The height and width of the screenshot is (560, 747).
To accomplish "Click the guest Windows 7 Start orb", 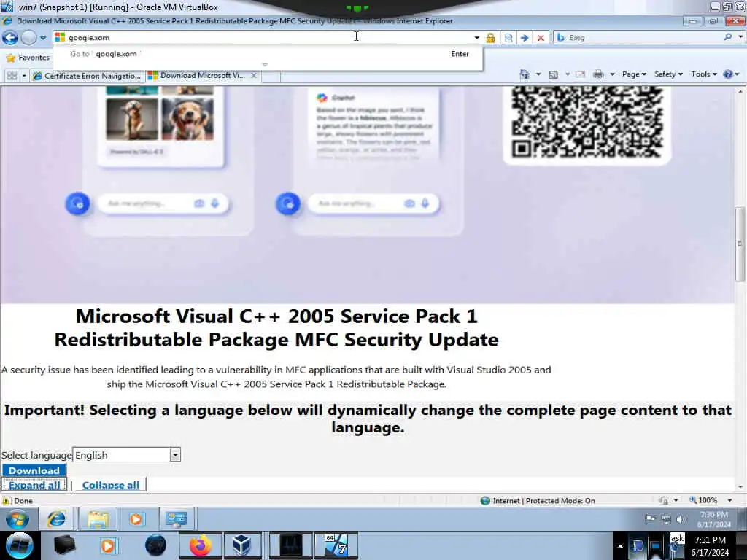I will (x=18, y=519).
